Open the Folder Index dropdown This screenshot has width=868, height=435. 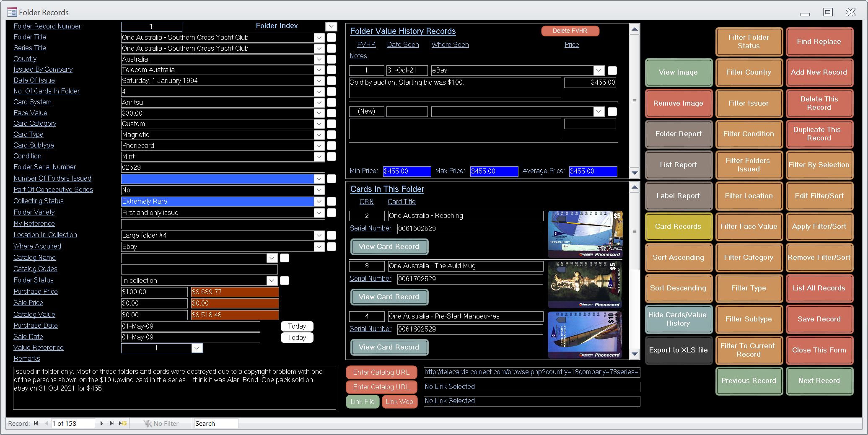pos(331,26)
